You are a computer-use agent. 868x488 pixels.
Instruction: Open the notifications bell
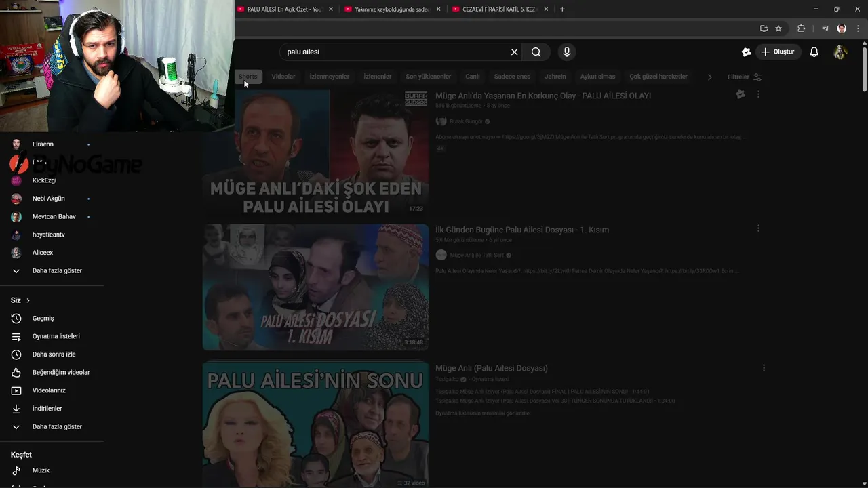click(814, 52)
